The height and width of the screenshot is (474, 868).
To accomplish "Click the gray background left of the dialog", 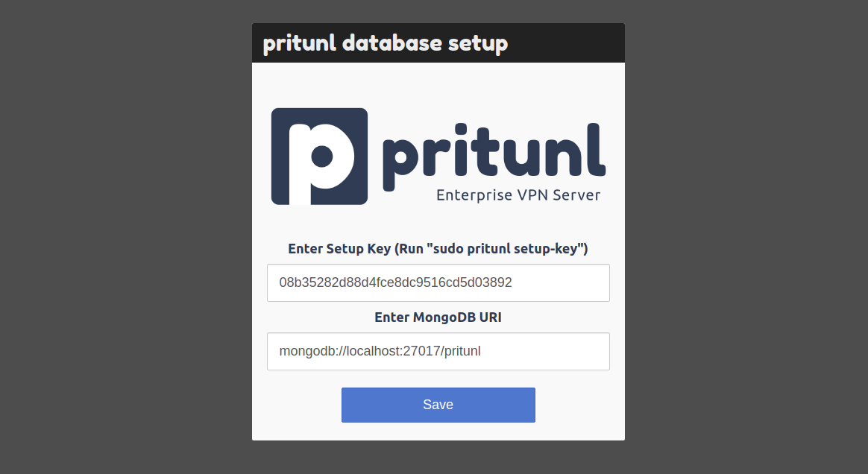I will click(126, 237).
